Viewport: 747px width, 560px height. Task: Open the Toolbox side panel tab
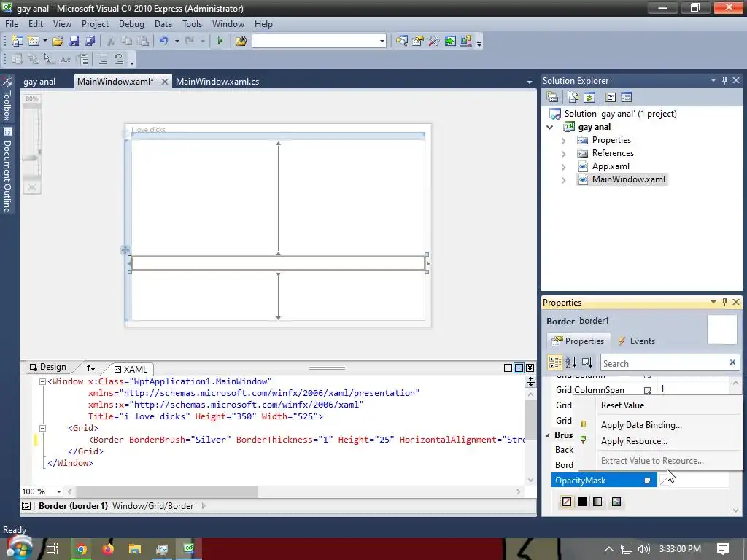pos(7,99)
